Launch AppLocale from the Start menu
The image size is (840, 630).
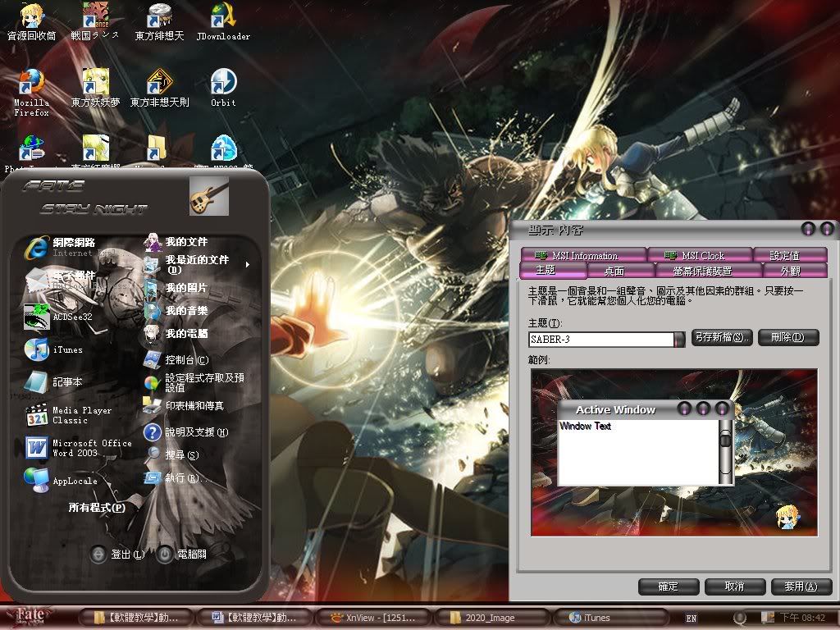pyautogui.click(x=61, y=481)
